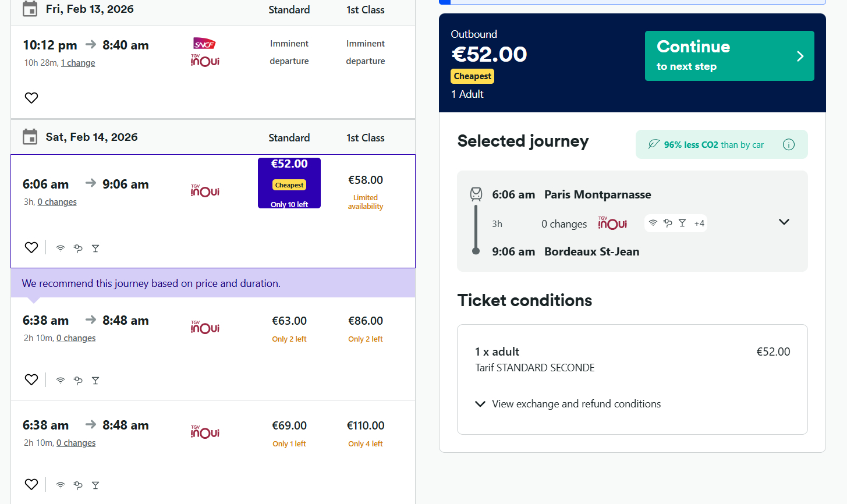
Task: Click the +4 amenities badge
Action: tap(699, 223)
